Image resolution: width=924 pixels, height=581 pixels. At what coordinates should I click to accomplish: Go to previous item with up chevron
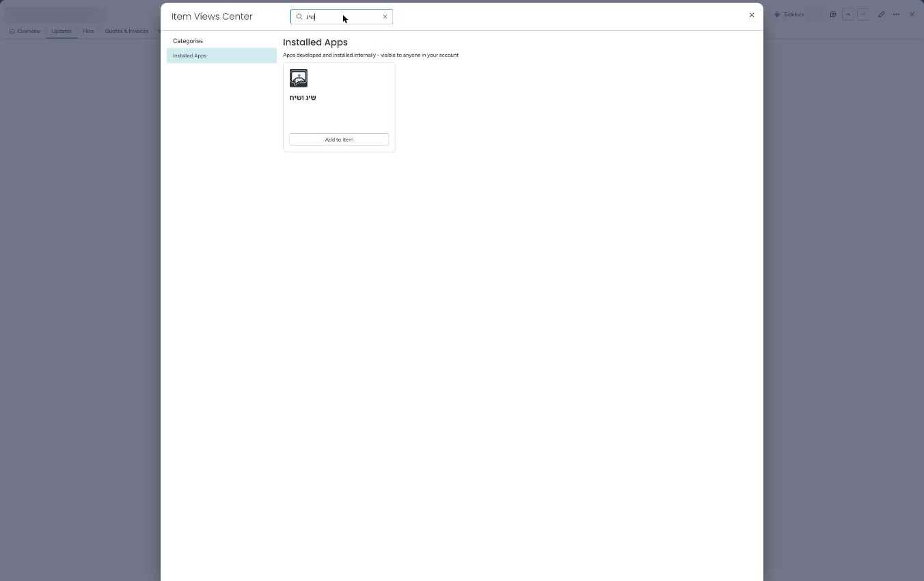(x=848, y=14)
